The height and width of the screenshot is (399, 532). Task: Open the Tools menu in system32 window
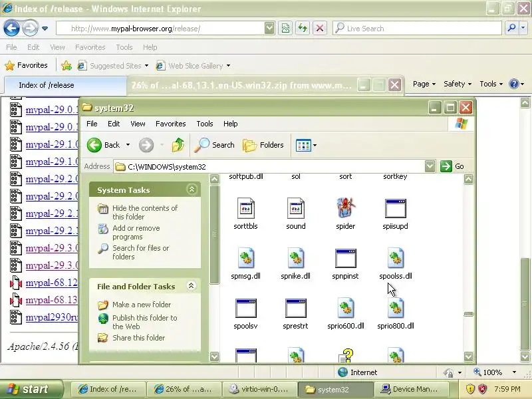(205, 124)
